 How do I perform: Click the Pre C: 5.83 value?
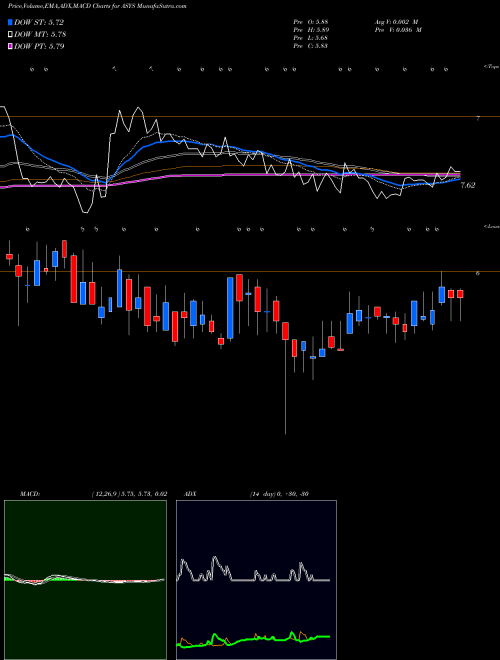(311, 46)
